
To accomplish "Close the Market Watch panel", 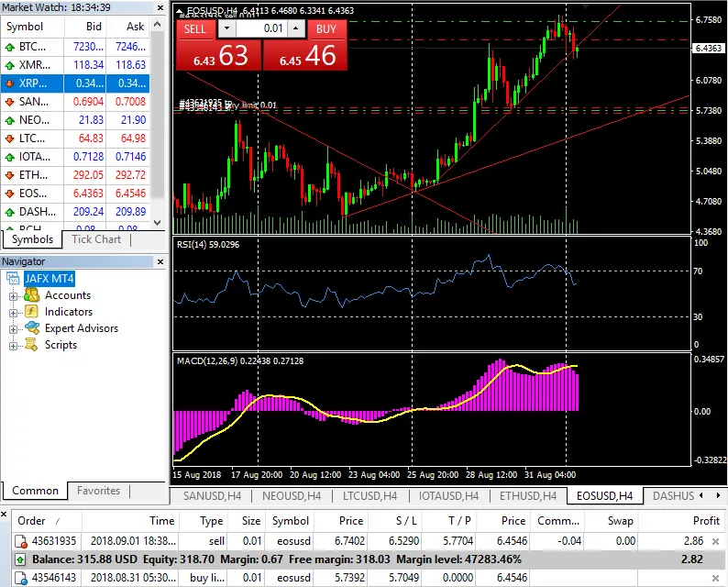I will [x=160, y=7].
